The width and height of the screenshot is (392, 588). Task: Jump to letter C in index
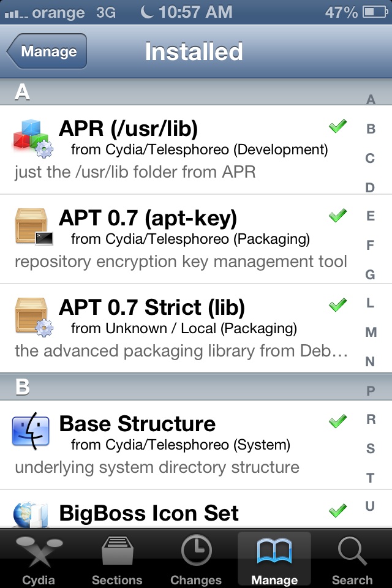370,158
